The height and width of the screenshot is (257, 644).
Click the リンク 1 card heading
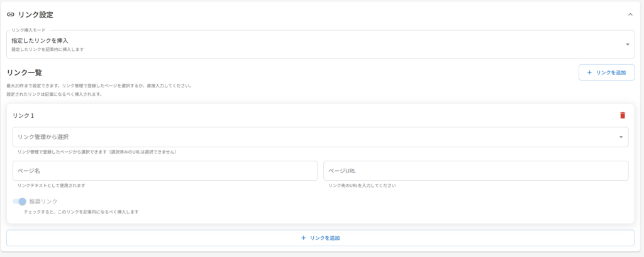(23, 115)
